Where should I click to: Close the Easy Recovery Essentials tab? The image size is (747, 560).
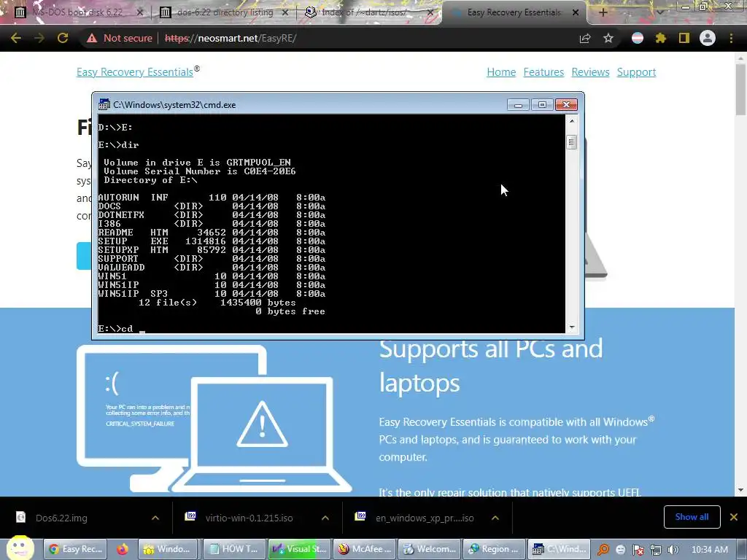(576, 12)
